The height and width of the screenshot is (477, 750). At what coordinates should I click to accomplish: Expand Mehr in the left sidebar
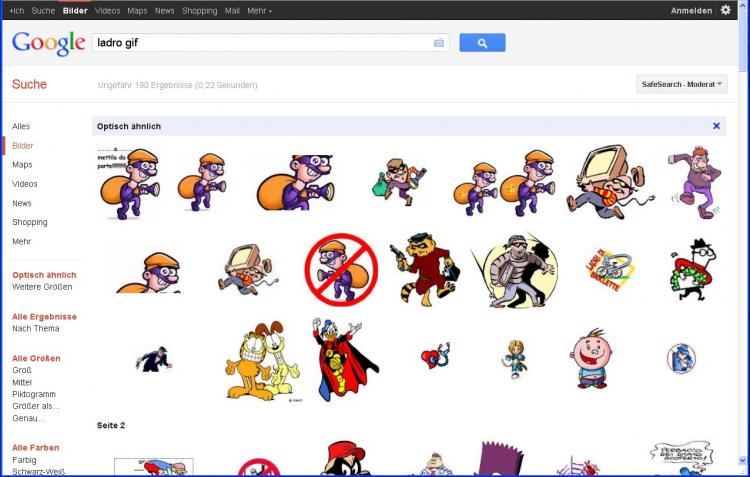coord(21,241)
